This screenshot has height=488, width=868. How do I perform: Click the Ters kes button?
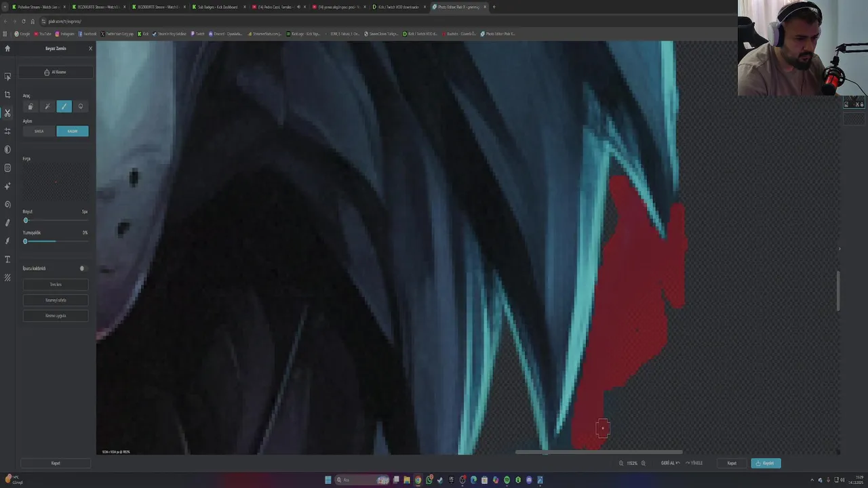pyautogui.click(x=56, y=285)
